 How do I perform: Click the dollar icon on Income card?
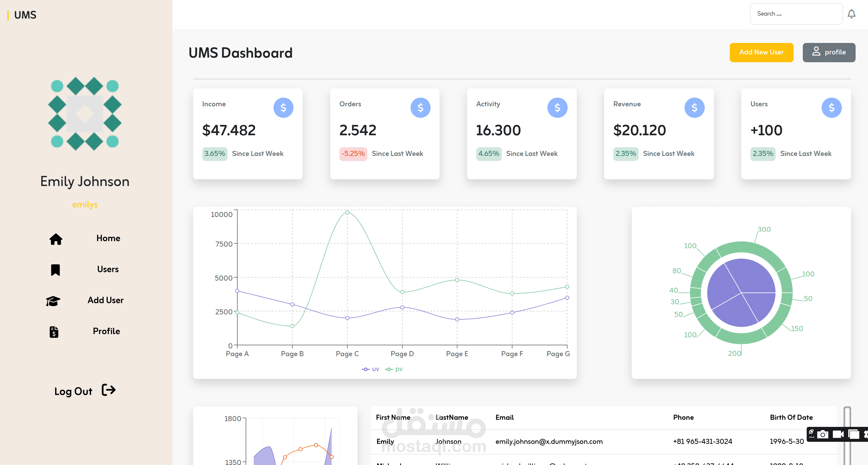point(283,108)
